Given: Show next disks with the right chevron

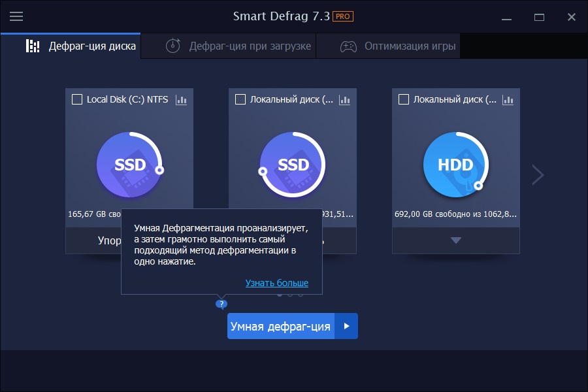Looking at the screenshot, I should point(538,174).
